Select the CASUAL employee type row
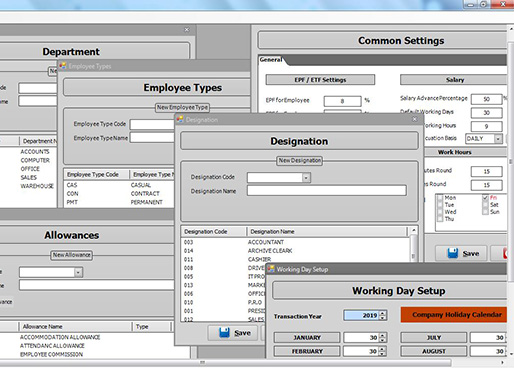The width and height of the screenshot is (514, 368). pos(119,185)
